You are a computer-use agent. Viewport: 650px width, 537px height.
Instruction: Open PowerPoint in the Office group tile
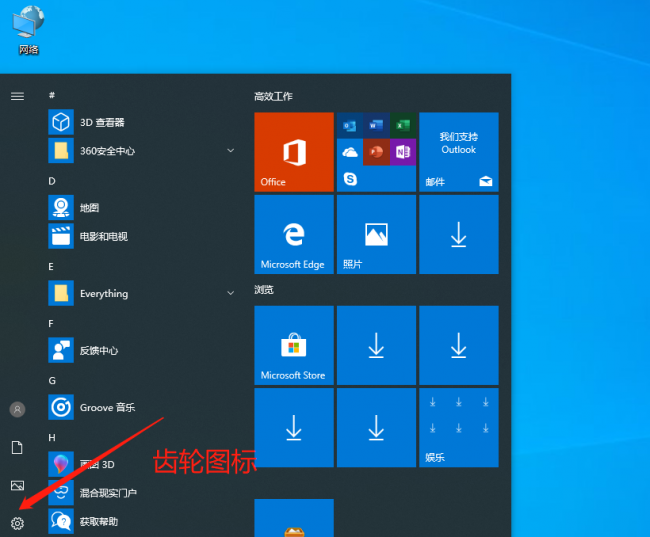pos(376,152)
